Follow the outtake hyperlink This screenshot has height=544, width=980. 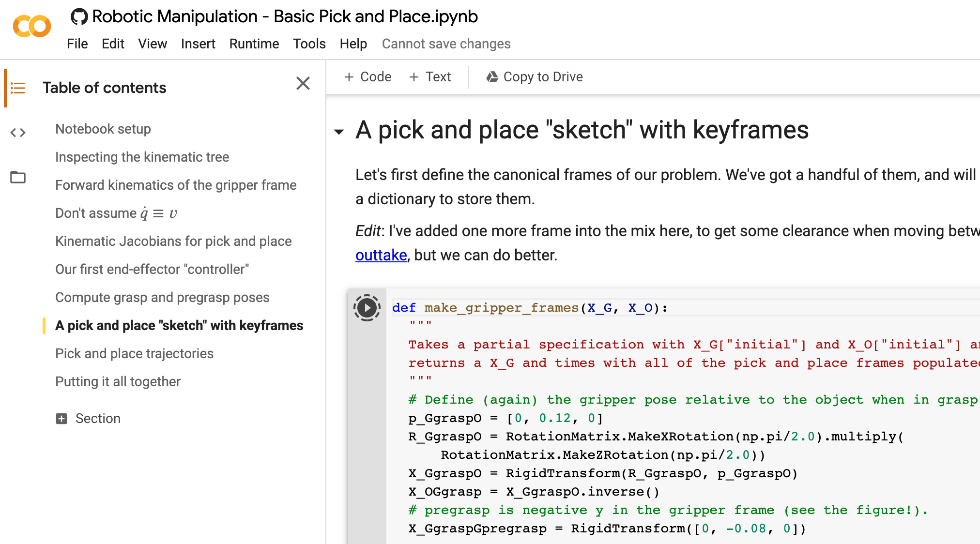381,255
